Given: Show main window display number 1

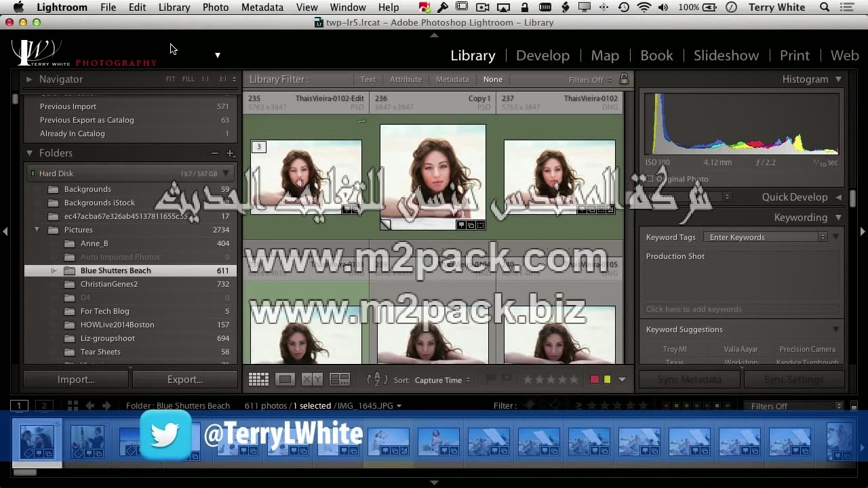Looking at the screenshot, I should (x=19, y=406).
